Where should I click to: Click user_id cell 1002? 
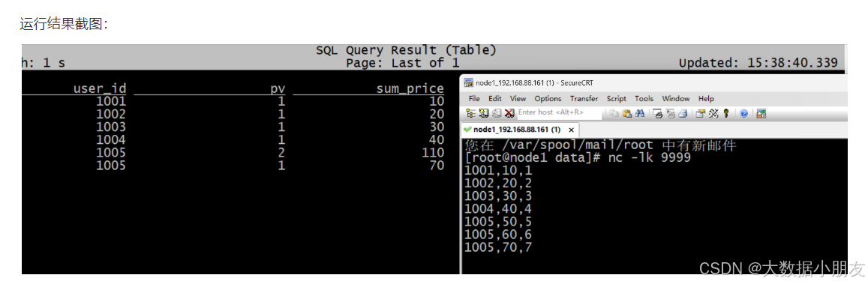111,115
